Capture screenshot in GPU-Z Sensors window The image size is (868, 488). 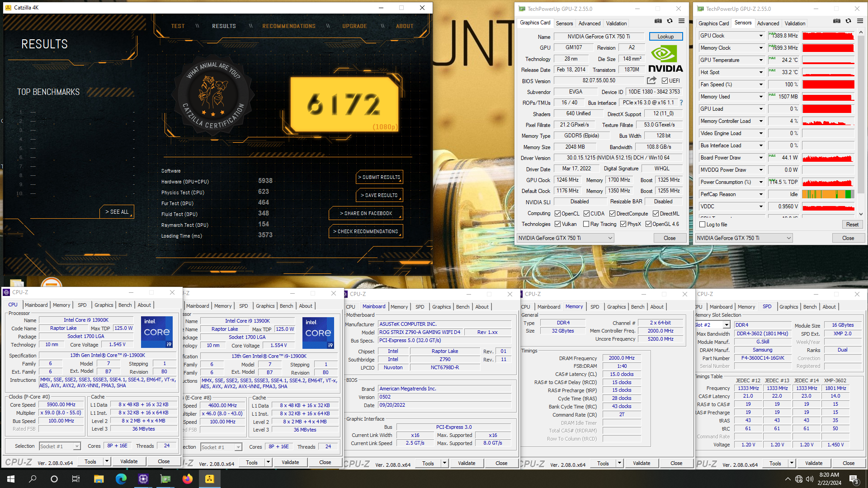[x=837, y=21]
